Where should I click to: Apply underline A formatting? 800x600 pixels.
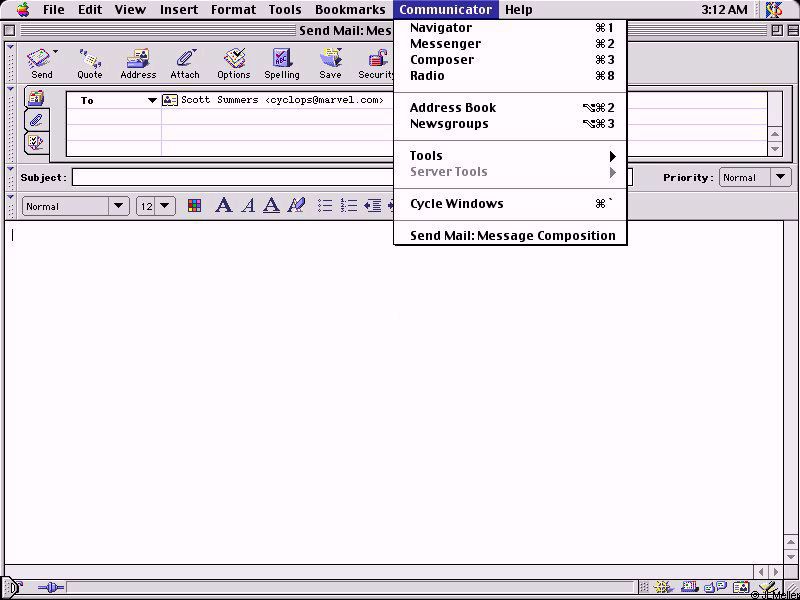point(271,206)
